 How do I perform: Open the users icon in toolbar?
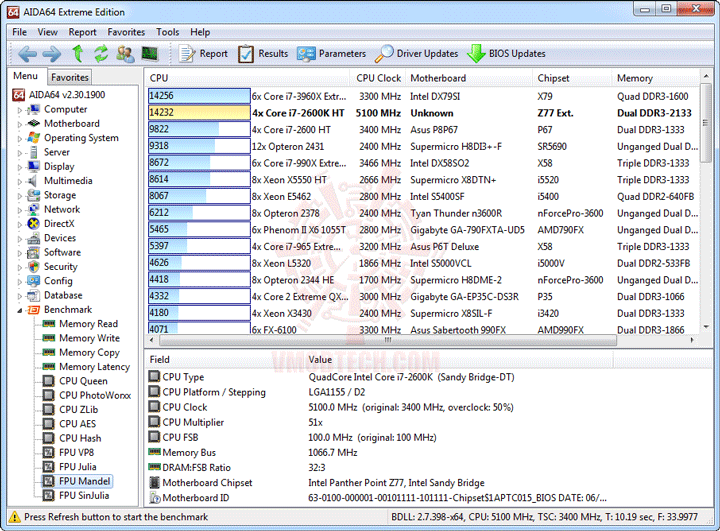coord(125,54)
